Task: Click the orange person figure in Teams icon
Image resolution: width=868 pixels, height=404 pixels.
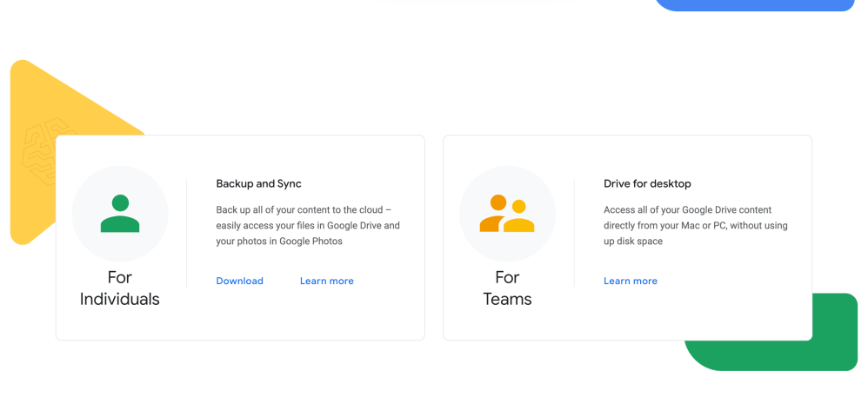Action: click(x=495, y=215)
